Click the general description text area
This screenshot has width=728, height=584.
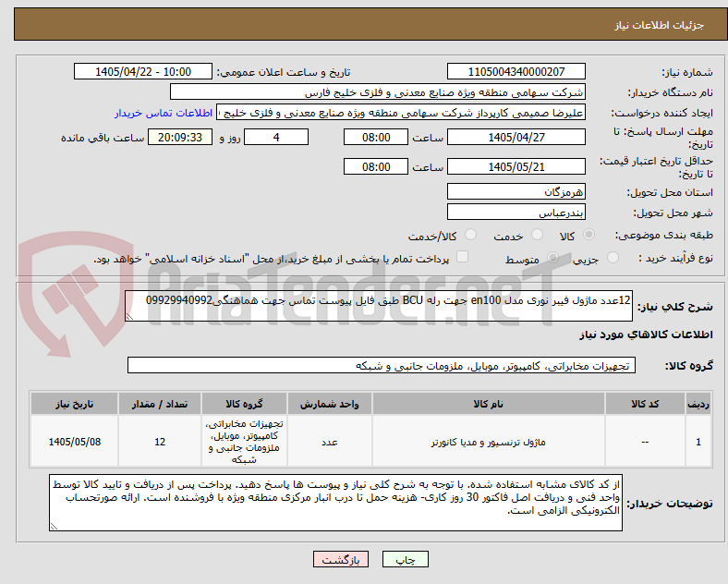pyautogui.click(x=379, y=306)
